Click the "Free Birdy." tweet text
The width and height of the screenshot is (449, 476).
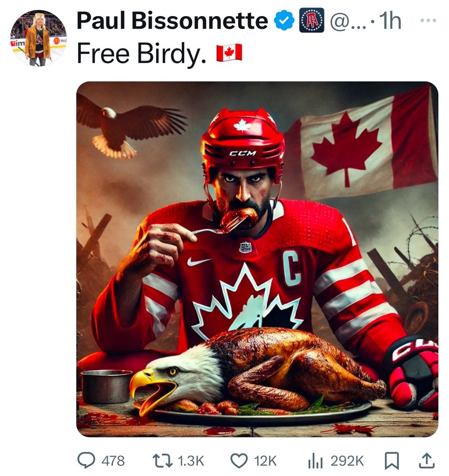(x=141, y=54)
